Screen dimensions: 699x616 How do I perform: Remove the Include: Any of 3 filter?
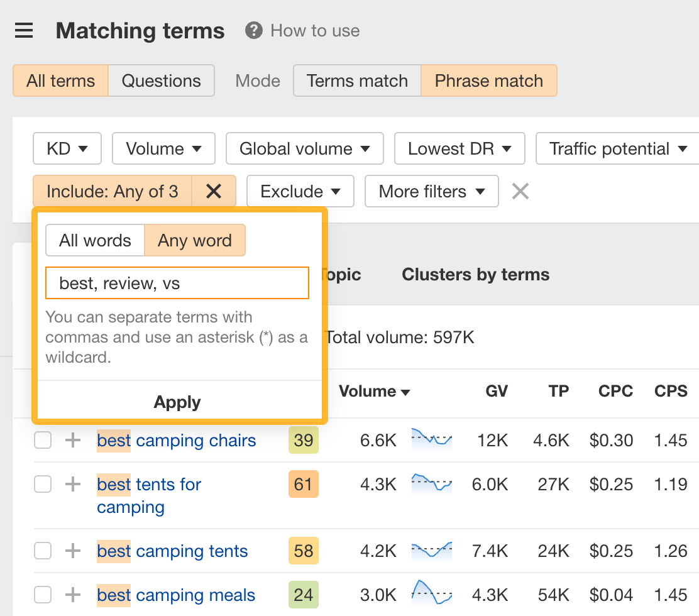(214, 191)
